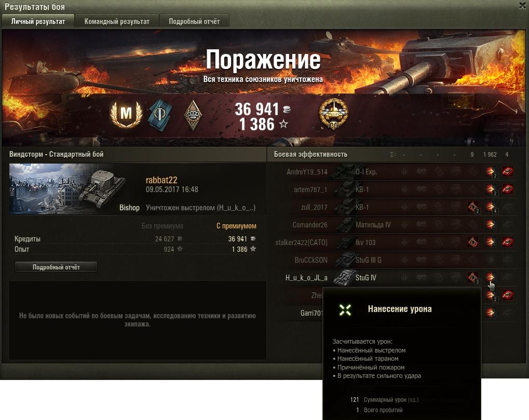Open the Подробный отчёт tab
Screen dimensions: 529x420
[194, 21]
